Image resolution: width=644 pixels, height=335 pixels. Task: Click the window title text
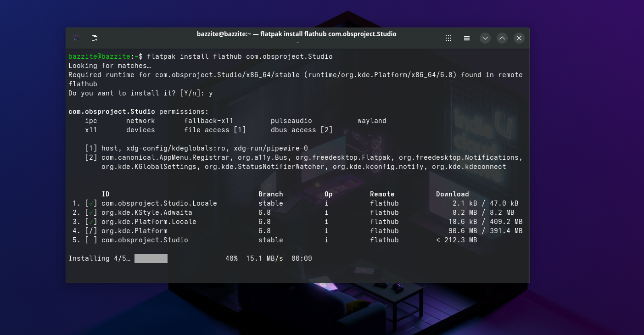297,34
